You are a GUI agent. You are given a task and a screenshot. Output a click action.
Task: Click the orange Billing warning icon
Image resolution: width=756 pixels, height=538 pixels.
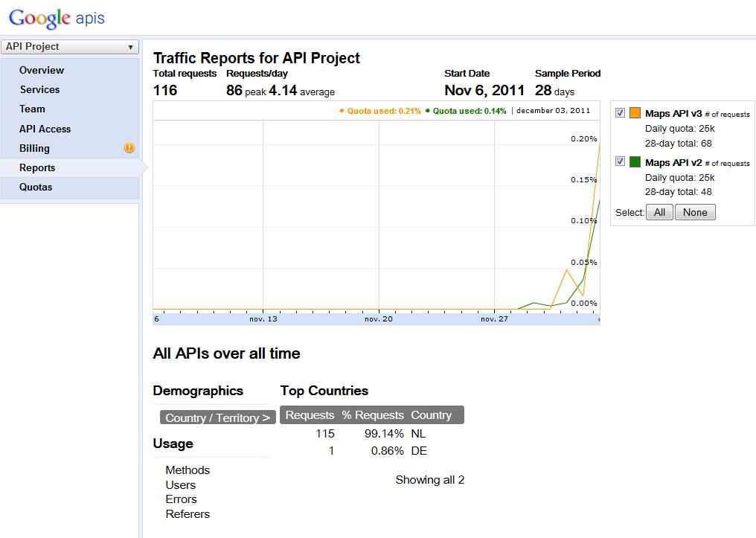pos(129,148)
